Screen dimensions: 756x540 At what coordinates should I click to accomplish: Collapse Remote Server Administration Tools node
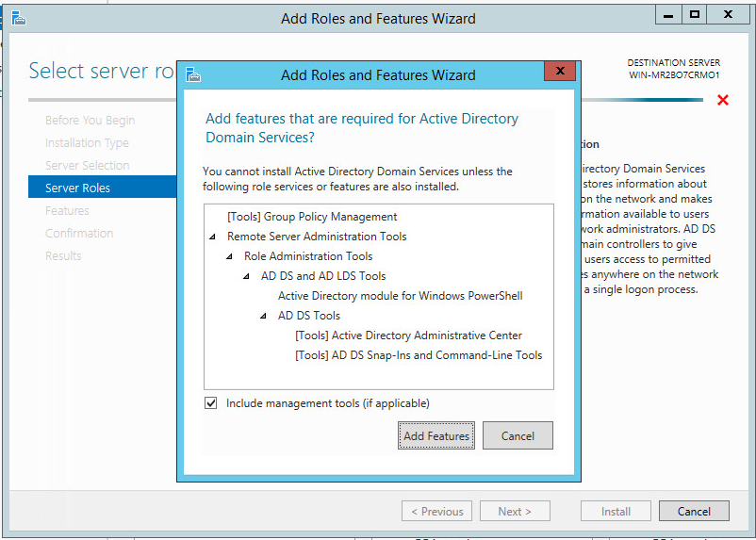(x=211, y=237)
